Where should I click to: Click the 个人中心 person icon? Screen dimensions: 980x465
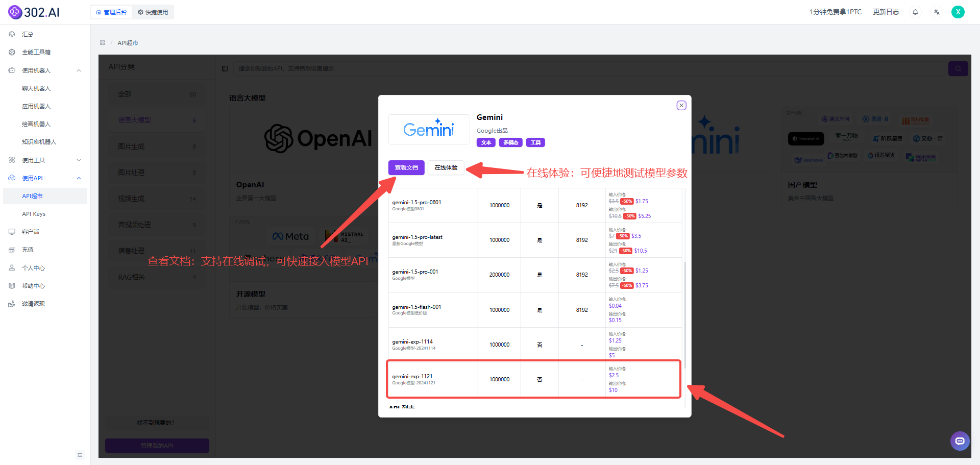(x=12, y=268)
